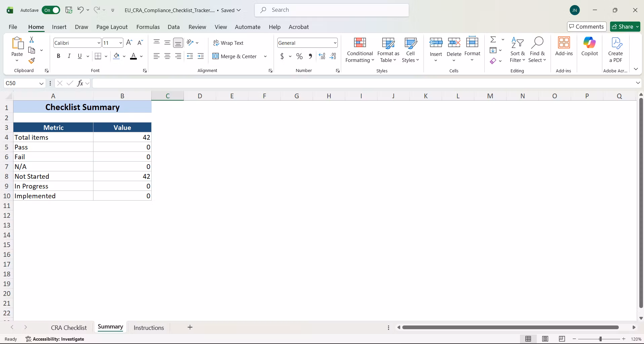The height and width of the screenshot is (344, 644).
Task: Click the Share button
Action: point(625,27)
